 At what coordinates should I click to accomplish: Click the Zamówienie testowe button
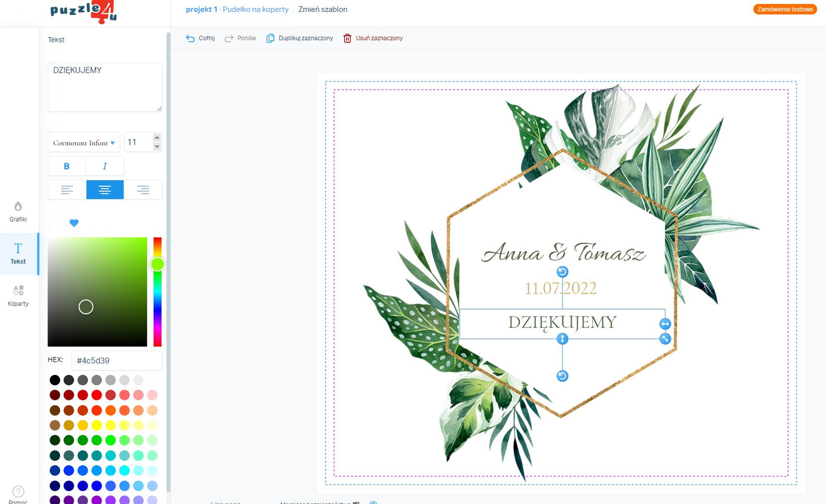[x=785, y=10]
